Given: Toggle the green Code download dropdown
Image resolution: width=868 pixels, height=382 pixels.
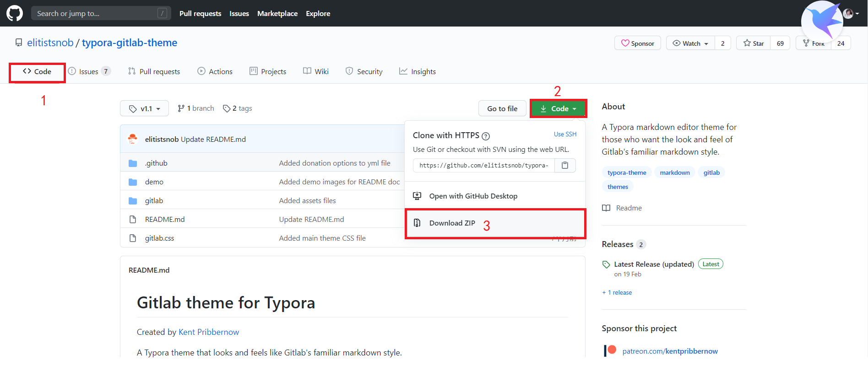Looking at the screenshot, I should click(x=558, y=108).
